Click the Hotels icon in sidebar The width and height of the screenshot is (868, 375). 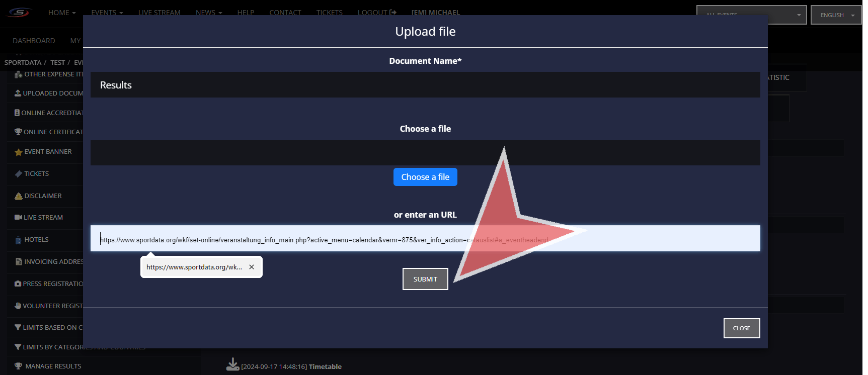tap(19, 240)
